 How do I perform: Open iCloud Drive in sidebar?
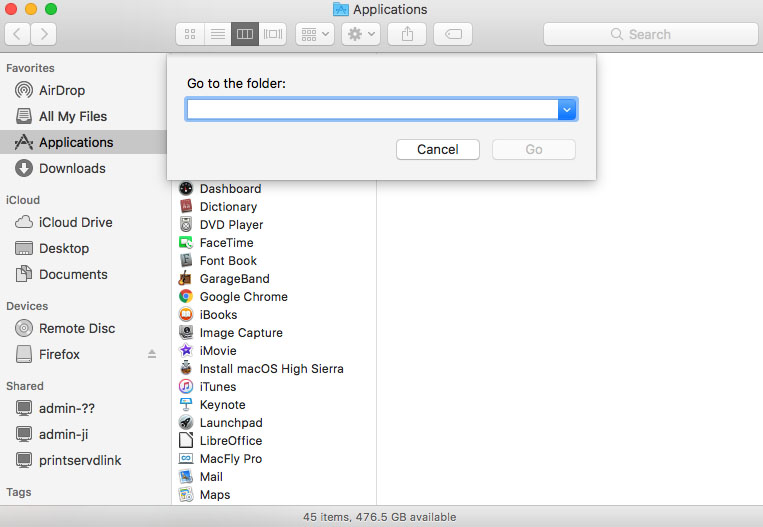click(76, 222)
